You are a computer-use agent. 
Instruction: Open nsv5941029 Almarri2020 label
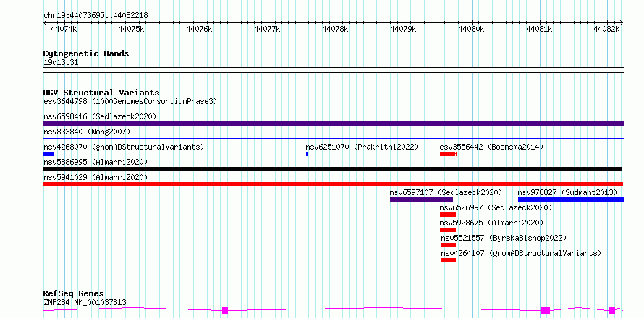96,177
